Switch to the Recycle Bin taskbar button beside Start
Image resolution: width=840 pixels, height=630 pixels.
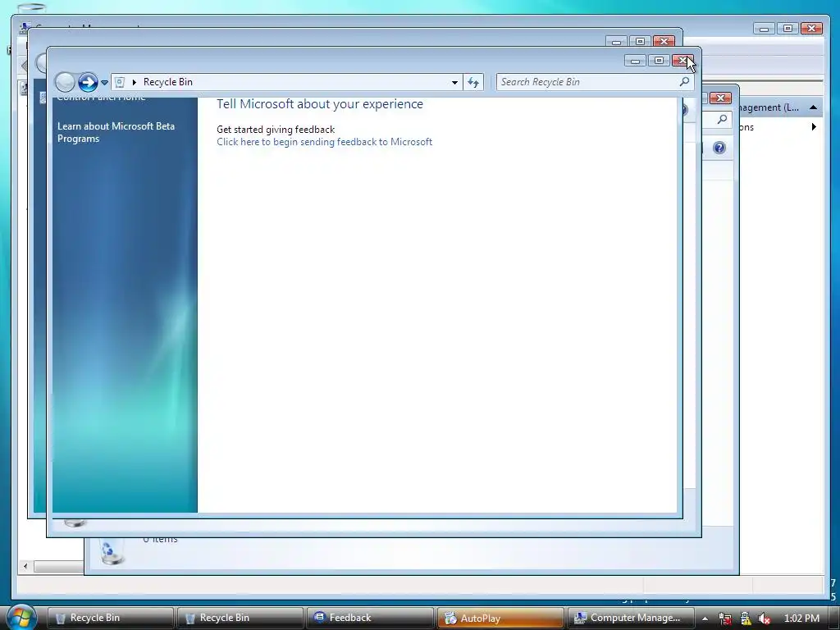click(111, 618)
